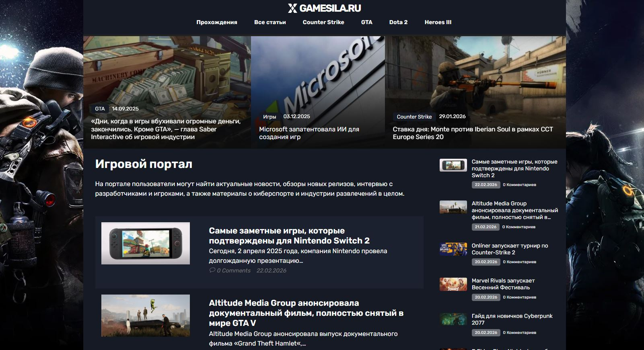Click 0 Комментариев under the Onliner item
Viewport: 644px width, 350px height.
click(x=519, y=262)
